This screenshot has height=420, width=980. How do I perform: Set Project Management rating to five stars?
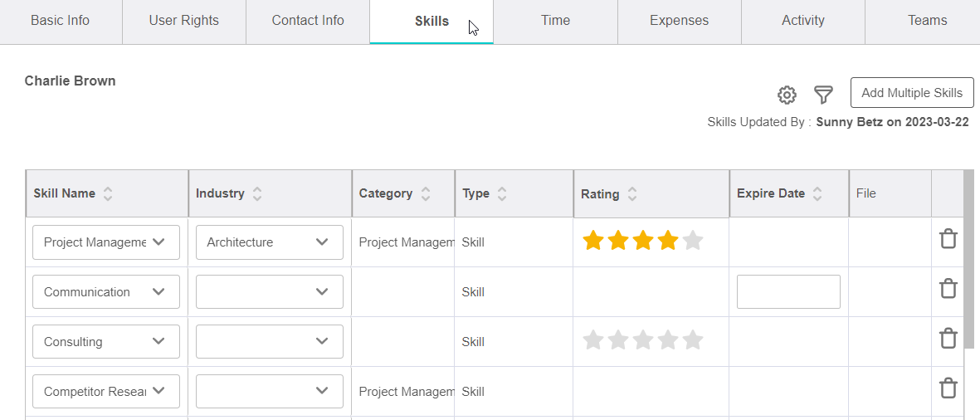[x=693, y=241]
